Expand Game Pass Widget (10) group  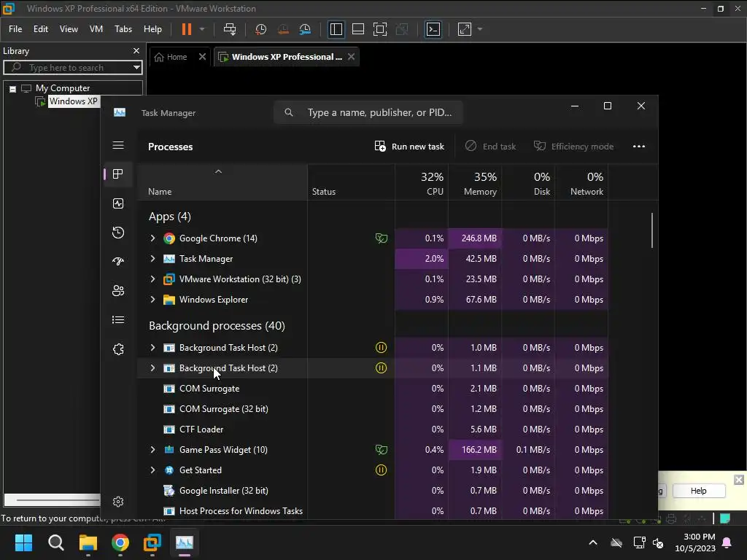click(152, 449)
